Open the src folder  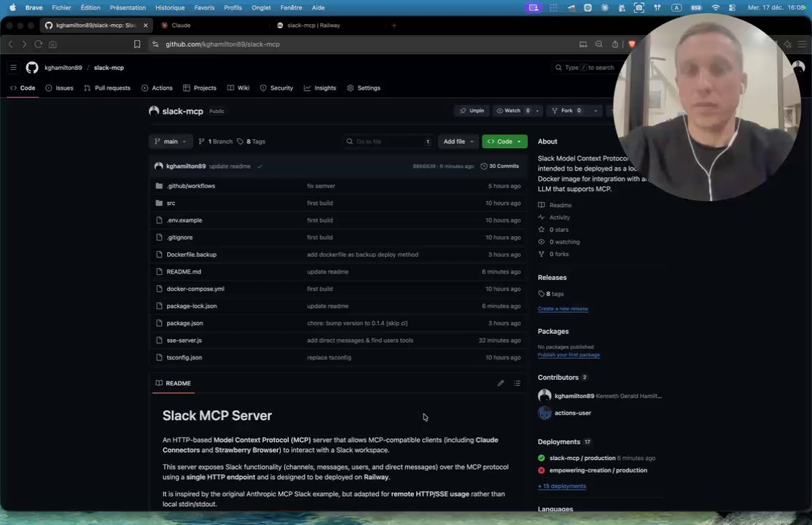point(171,203)
